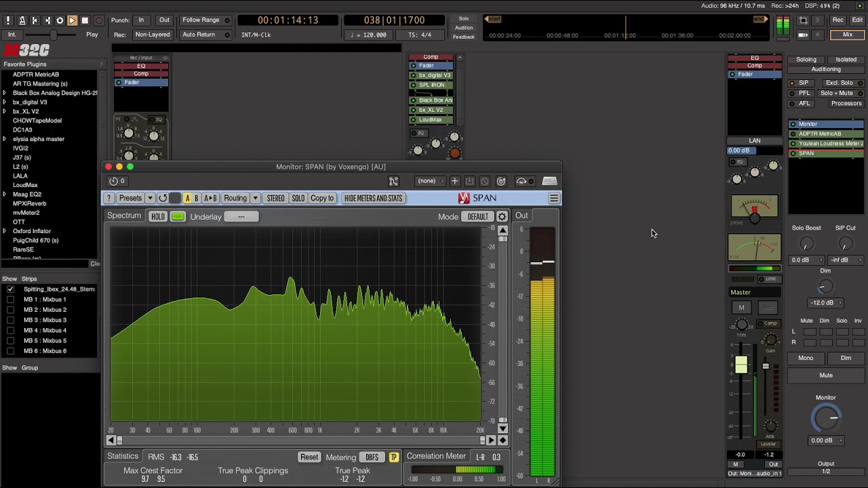Expand bx_digital V3 plugin entry
The height and width of the screenshot is (488, 868).
(x=5, y=102)
